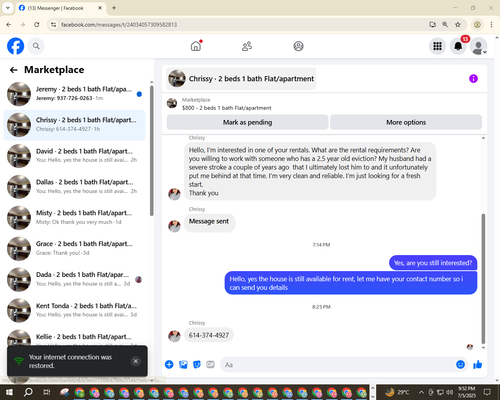Screen dimensions: 500x400
Task: Open Kent Tonda's conversation in the list
Action: 75,310
